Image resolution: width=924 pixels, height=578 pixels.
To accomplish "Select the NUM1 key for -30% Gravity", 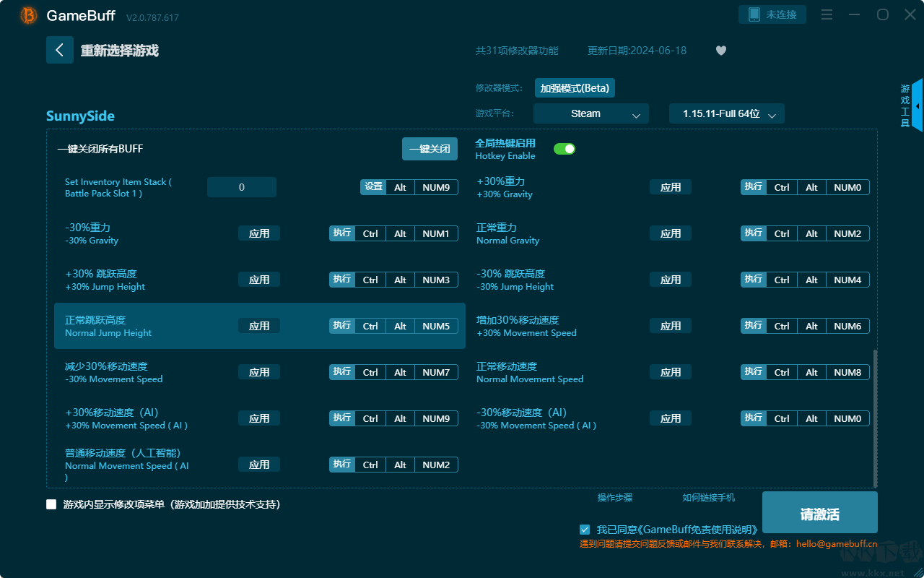I will [436, 233].
